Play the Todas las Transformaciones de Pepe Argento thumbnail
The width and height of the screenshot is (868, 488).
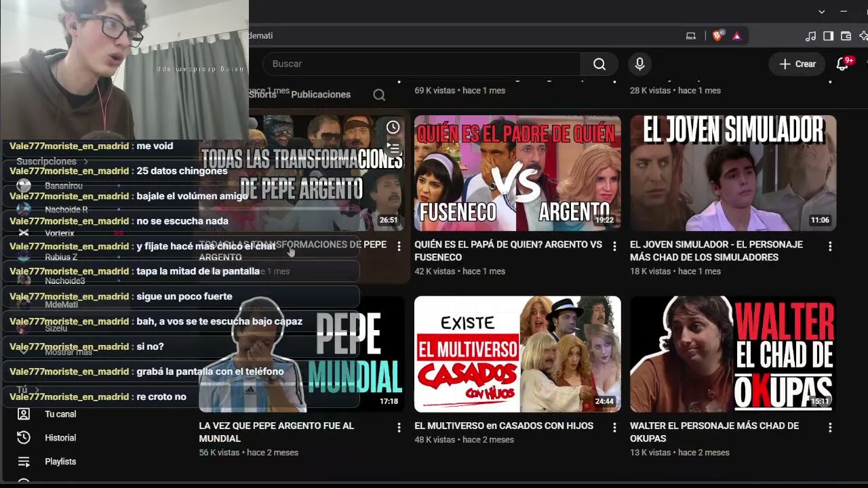click(302, 173)
